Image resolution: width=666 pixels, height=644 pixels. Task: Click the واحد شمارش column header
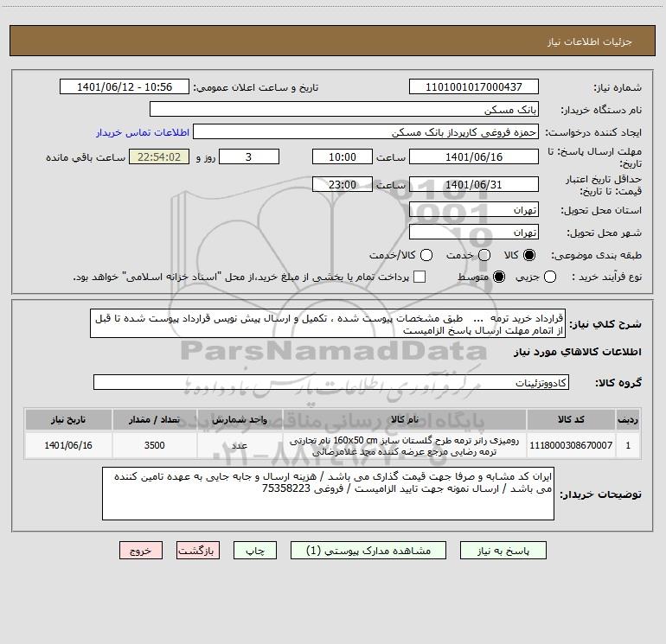(240, 419)
